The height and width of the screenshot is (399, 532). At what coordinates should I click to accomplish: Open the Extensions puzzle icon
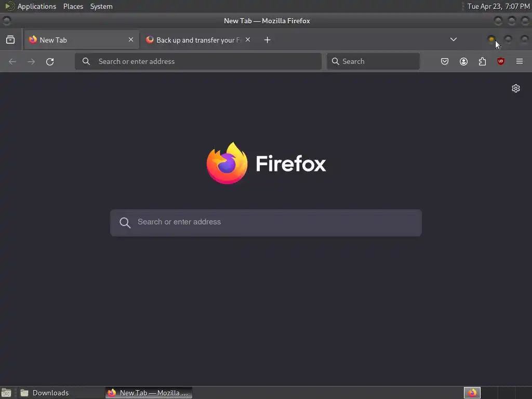[x=482, y=61]
